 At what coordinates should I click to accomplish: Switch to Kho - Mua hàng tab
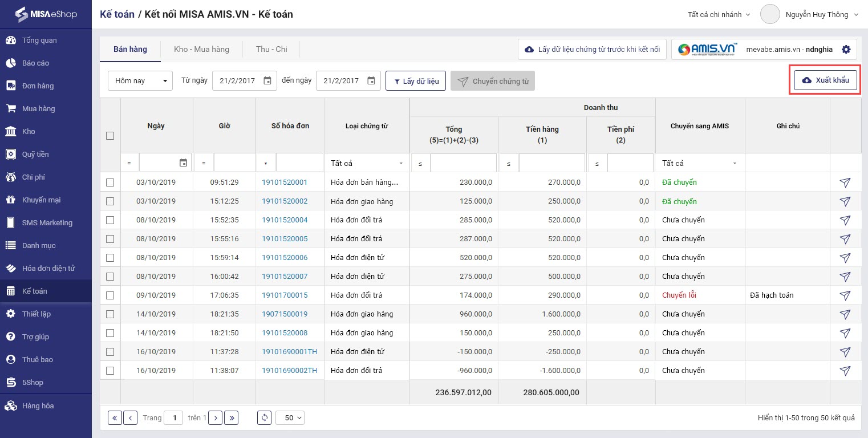pyautogui.click(x=201, y=50)
